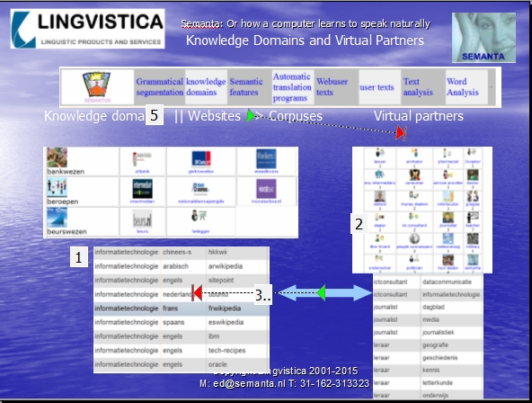Screen dimensions: 532x403
Task: Choose the journalist virtual partner icon
Action: (x=448, y=218)
